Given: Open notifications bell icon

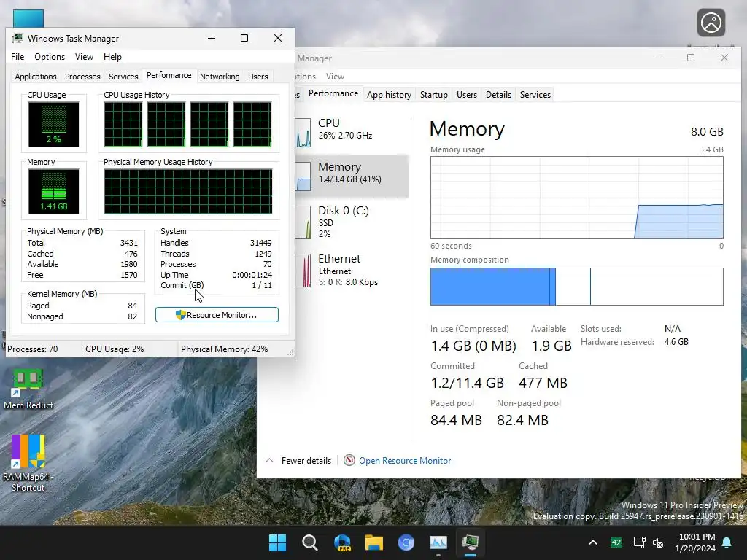Looking at the screenshot, I should 727,542.
